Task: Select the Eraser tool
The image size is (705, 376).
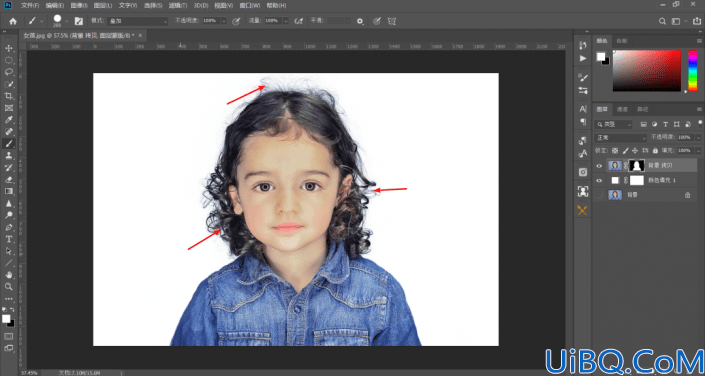Action: pyautogui.click(x=9, y=179)
